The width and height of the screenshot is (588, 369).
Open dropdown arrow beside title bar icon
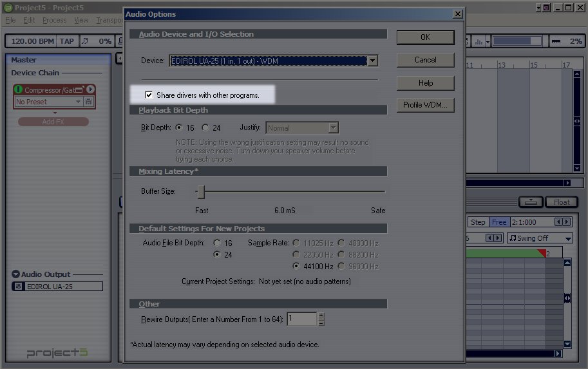click(539, 8)
